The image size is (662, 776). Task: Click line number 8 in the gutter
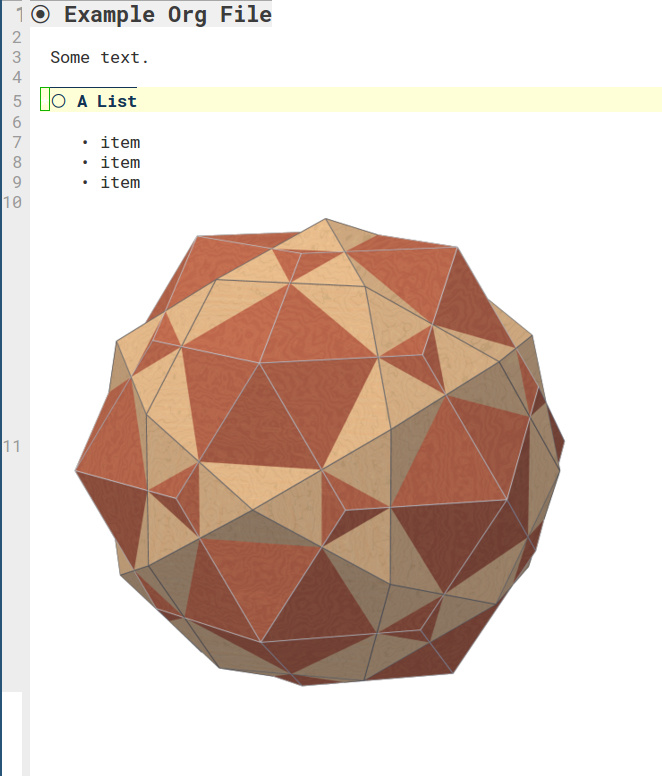click(17, 162)
